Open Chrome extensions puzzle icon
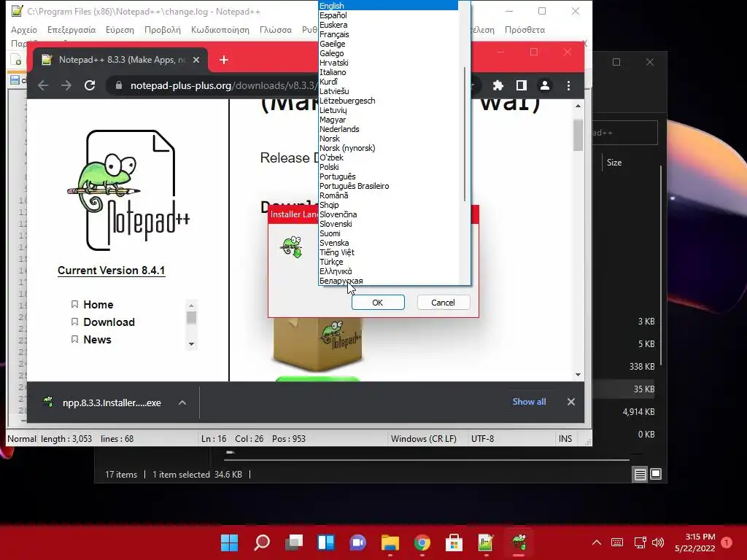Screen dimensions: 747x560 [x=498, y=86]
